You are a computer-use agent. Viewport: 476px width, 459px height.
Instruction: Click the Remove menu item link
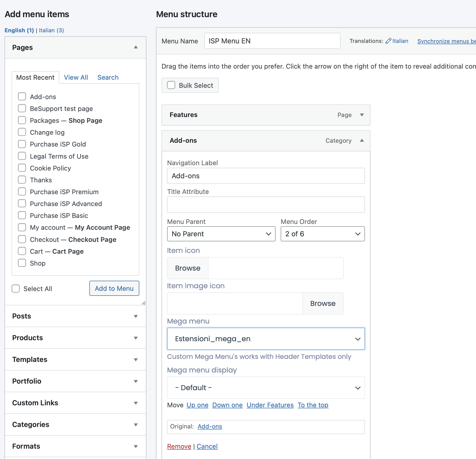pyautogui.click(x=179, y=446)
